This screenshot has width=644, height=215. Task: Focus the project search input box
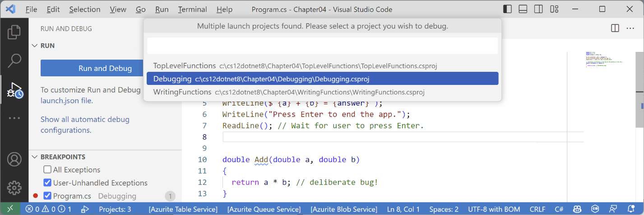[x=322, y=46]
